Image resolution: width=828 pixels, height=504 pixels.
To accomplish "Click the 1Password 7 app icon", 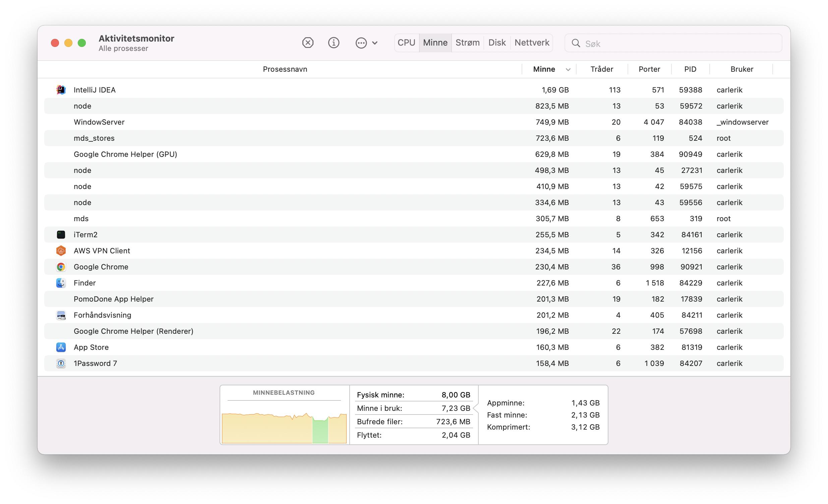I will click(x=61, y=363).
